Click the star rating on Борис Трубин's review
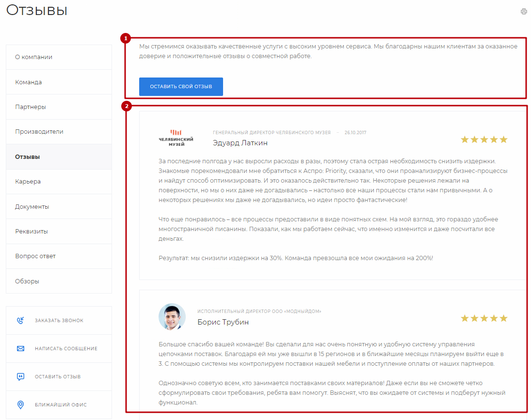The image size is (531, 420). pos(484,318)
